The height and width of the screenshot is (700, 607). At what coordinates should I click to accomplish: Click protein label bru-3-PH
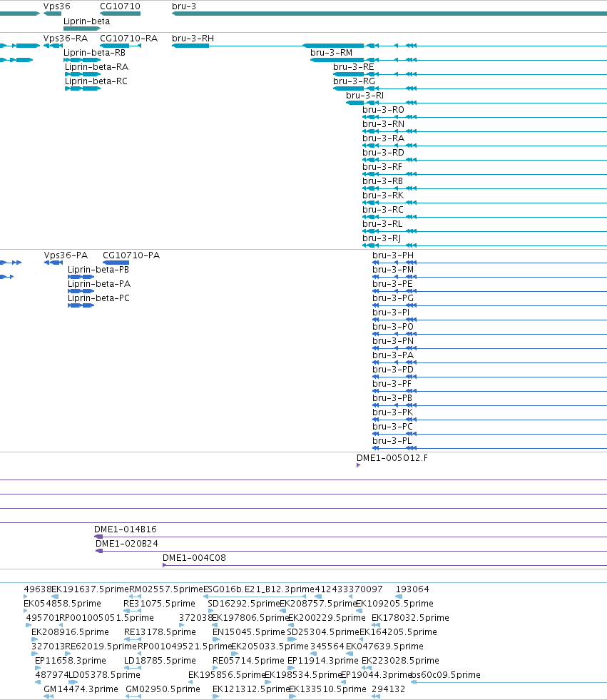(393, 255)
